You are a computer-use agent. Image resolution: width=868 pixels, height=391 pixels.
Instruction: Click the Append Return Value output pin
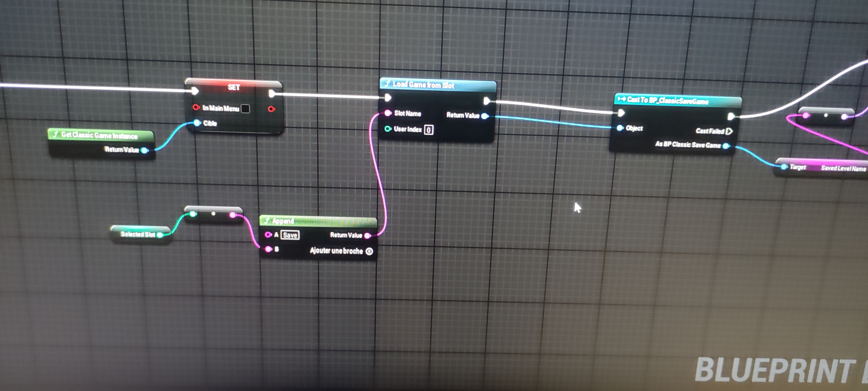pyautogui.click(x=368, y=235)
